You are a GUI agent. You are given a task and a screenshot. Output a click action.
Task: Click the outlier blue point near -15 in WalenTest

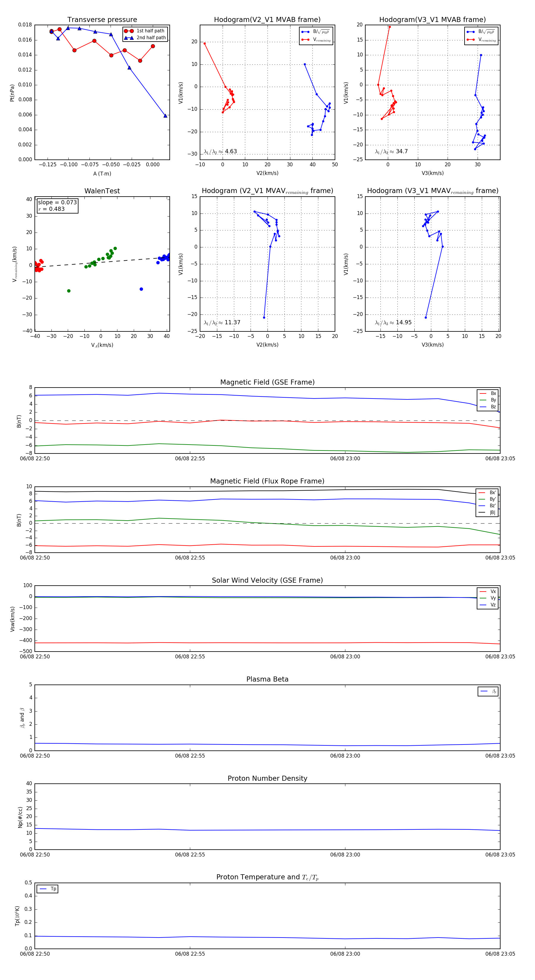click(x=141, y=289)
